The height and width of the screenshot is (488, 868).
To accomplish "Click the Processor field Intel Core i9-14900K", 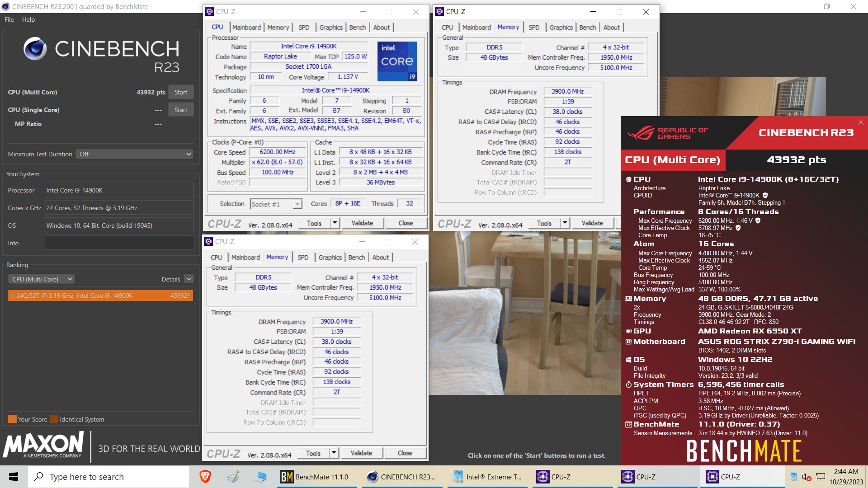I will pyautogui.click(x=119, y=190).
